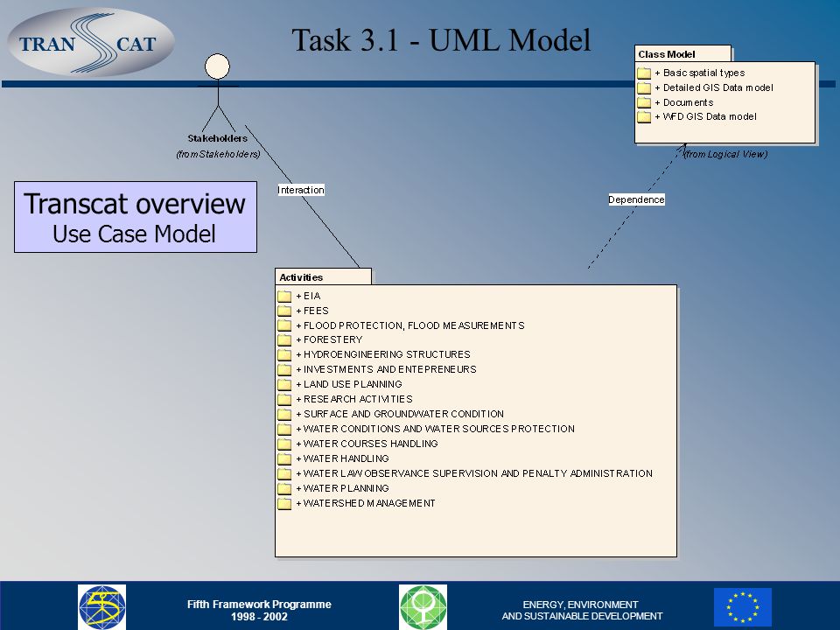Select + FLOOD PROTECTION, FLOOD MEASUREMENTS text
Screen dimensions: 840x630
(410, 325)
